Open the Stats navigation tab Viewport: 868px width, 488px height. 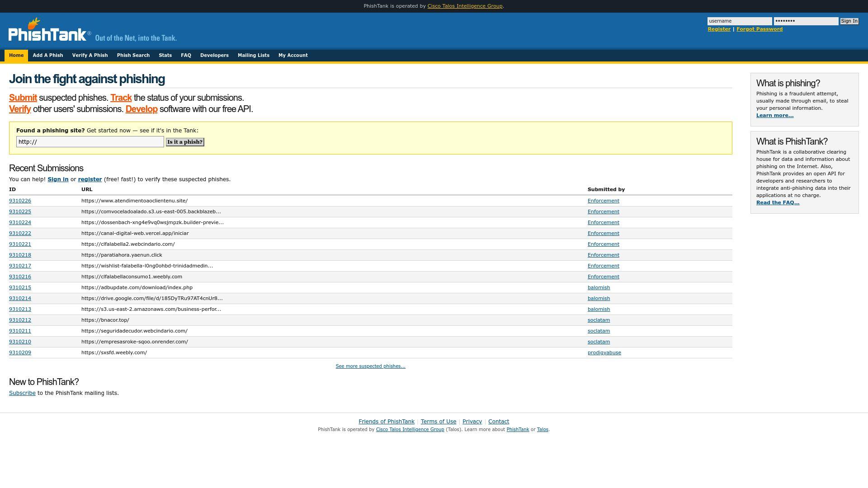pos(165,55)
